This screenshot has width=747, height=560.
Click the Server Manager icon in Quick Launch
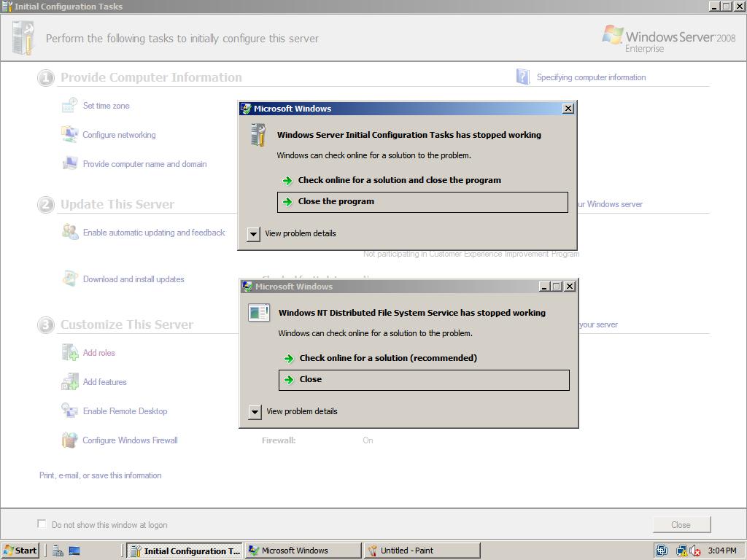click(x=58, y=551)
